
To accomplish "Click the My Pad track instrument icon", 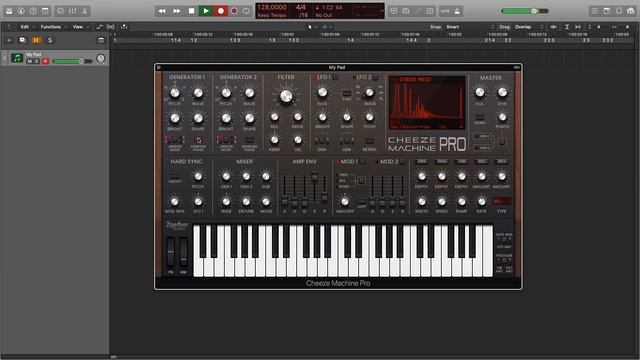I will coord(17,58).
